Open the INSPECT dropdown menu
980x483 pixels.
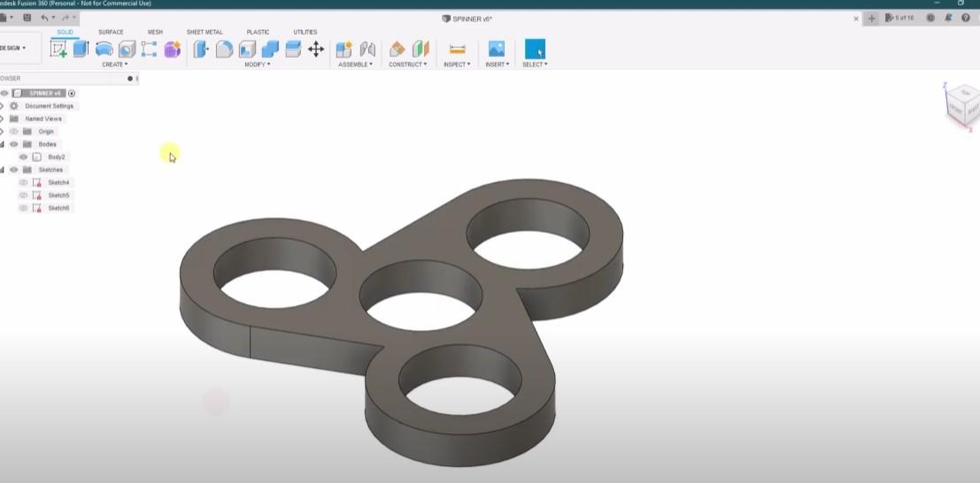pos(457,65)
